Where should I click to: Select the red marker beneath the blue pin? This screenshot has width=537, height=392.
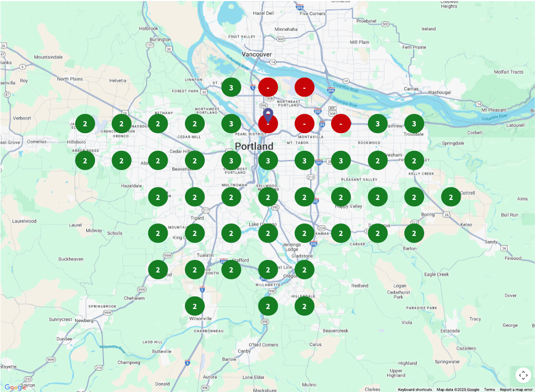268,124
